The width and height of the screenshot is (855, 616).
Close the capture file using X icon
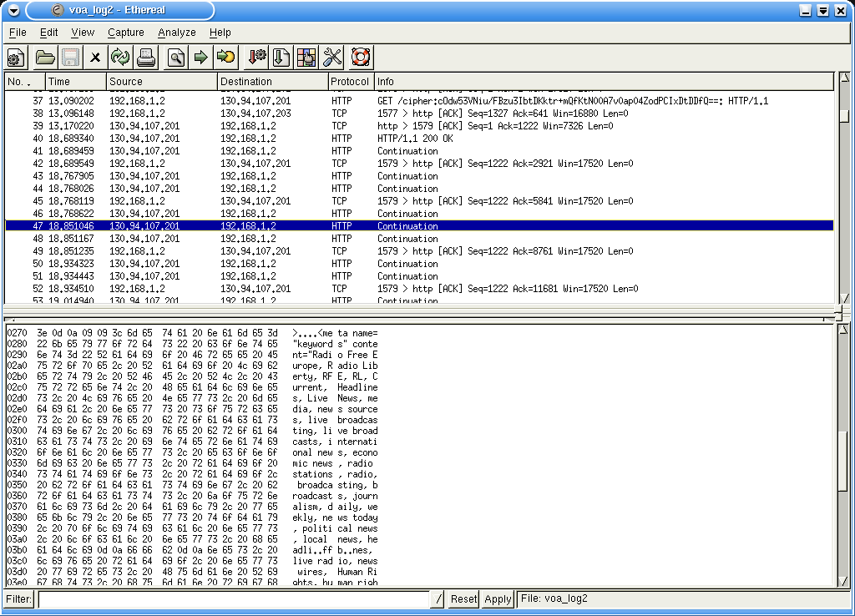coord(95,58)
